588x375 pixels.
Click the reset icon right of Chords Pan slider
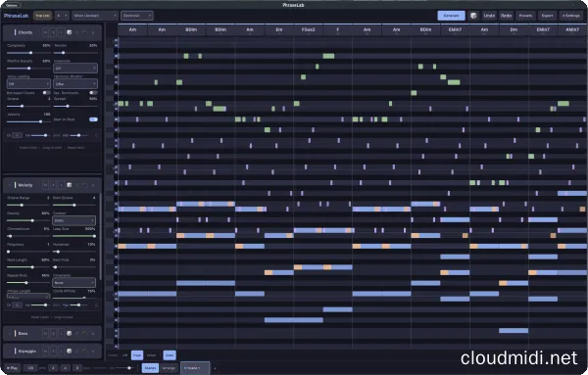point(96,136)
